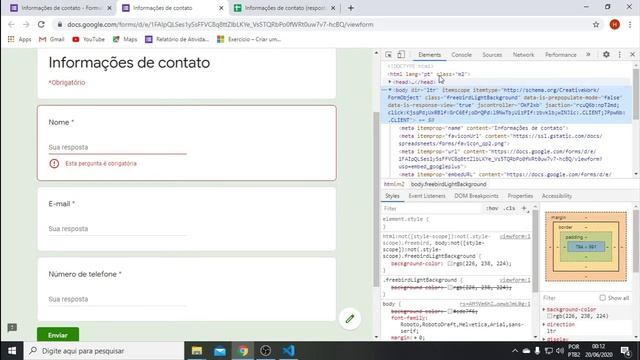Collapse the body element node

click(390, 90)
